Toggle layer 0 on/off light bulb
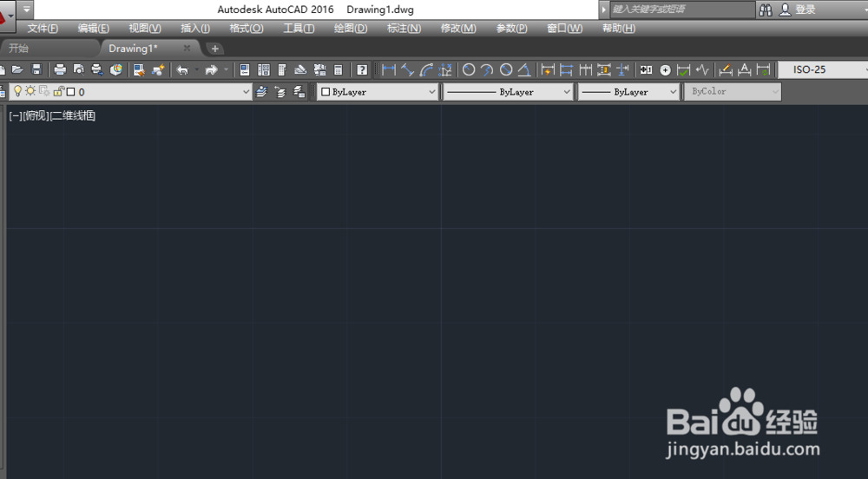Screen dimensions: 868x479 (17, 91)
